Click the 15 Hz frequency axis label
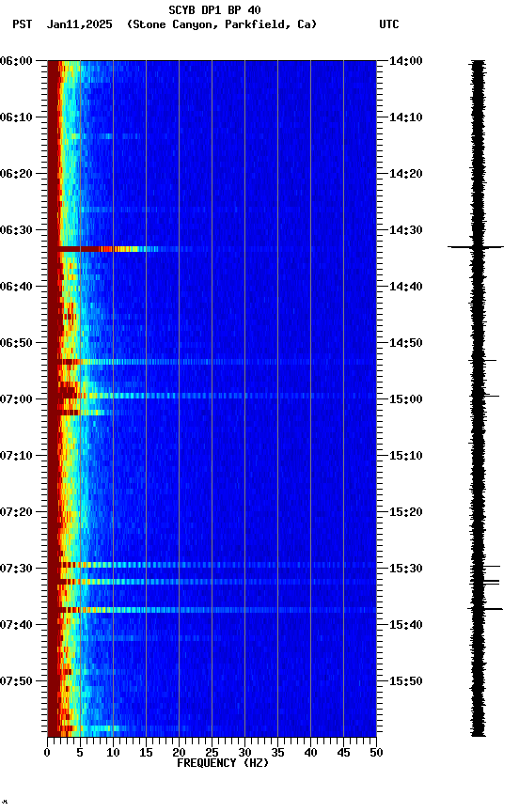 [146, 753]
